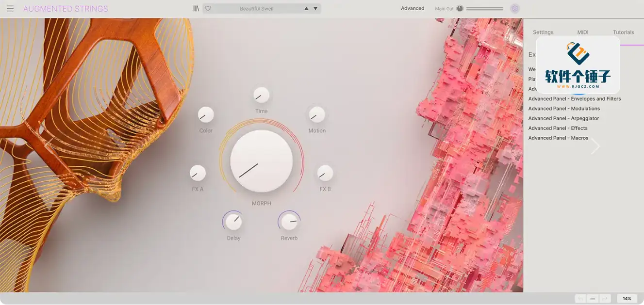This screenshot has height=305, width=644.
Task: Open the Beautiful Swell preset name dropdown
Action: 256,9
